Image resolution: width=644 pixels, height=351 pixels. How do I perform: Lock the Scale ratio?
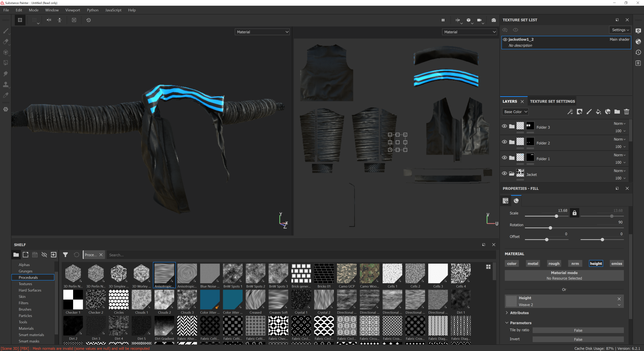point(574,213)
